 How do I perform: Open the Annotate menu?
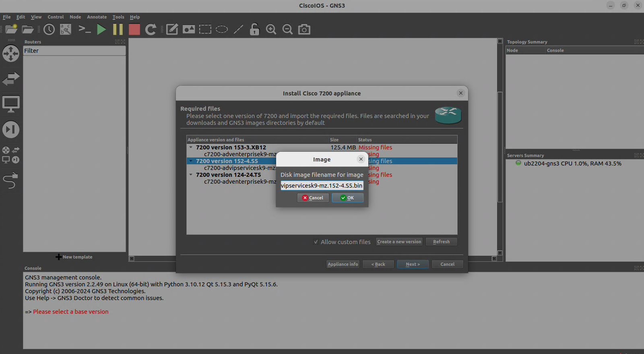[x=97, y=17]
